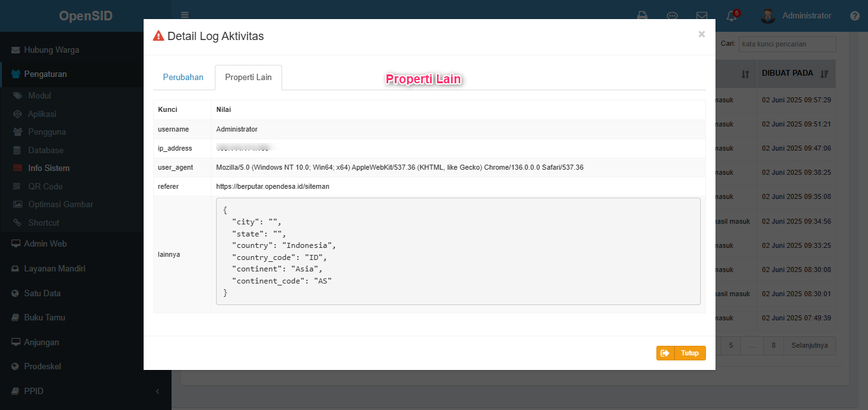Screen dimensions: 868x410
Task: Open the Info Sistem submenu item
Action: point(49,168)
